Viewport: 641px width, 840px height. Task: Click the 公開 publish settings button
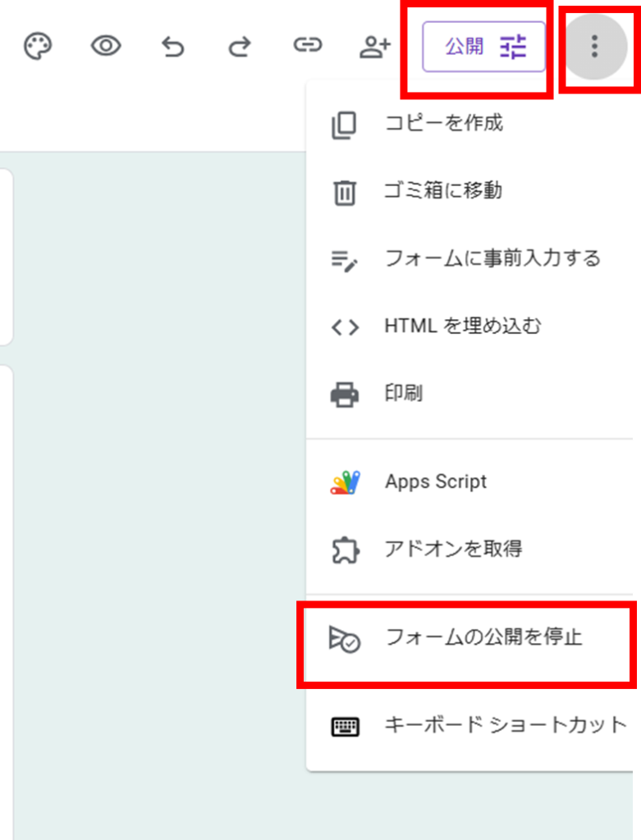point(484,48)
